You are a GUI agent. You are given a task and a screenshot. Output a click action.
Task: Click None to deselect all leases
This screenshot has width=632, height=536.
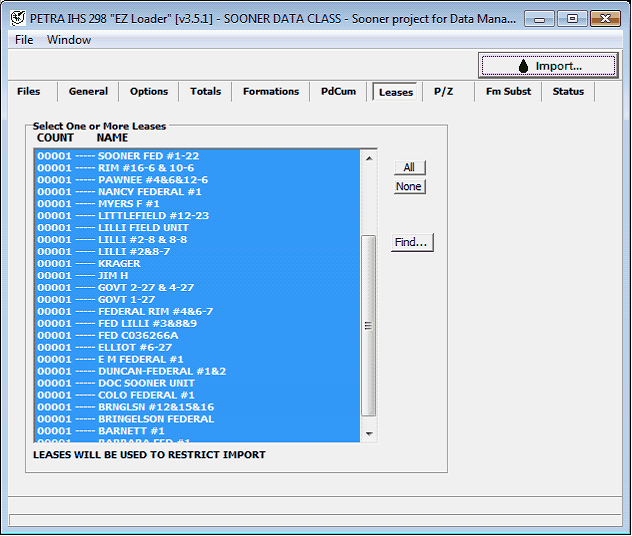click(408, 187)
